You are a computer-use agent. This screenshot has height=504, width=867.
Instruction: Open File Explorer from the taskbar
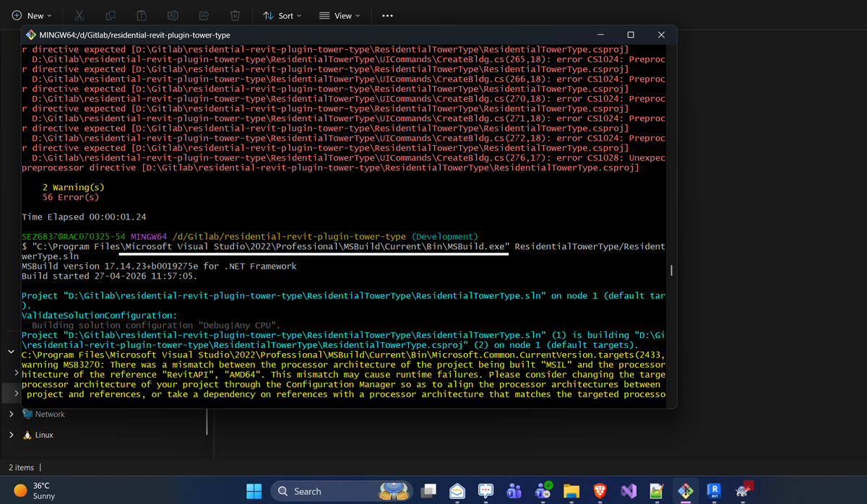click(571, 491)
